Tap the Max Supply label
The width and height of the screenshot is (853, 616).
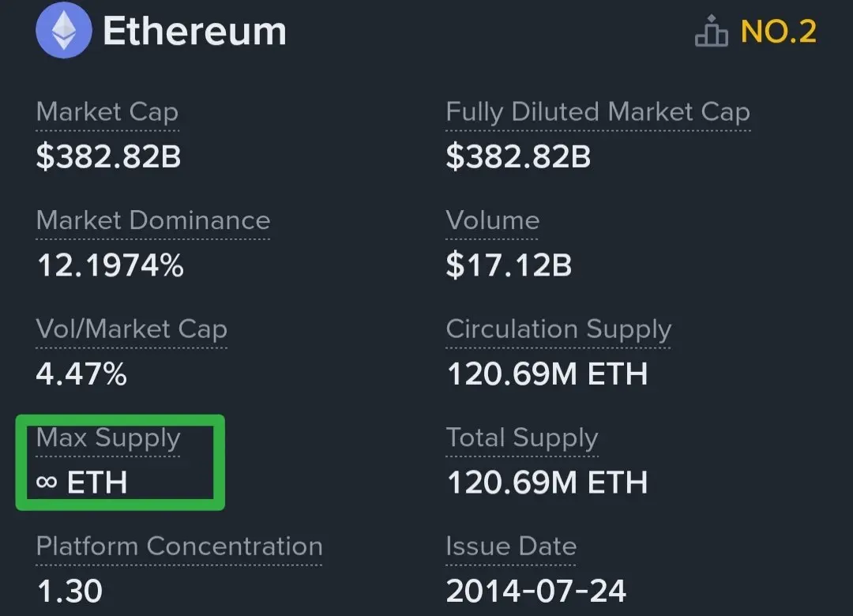(x=108, y=438)
